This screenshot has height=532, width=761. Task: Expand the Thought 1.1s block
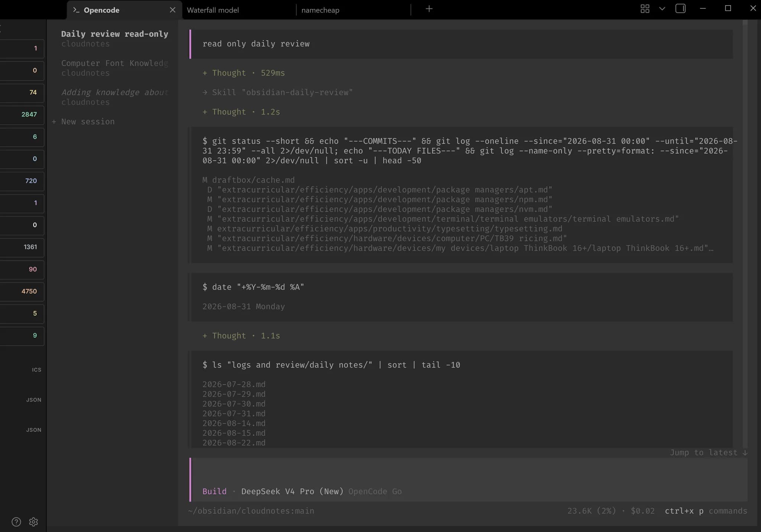point(241,336)
